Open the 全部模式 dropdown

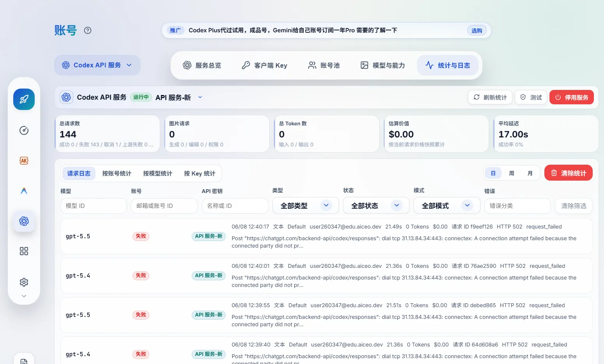coord(447,206)
